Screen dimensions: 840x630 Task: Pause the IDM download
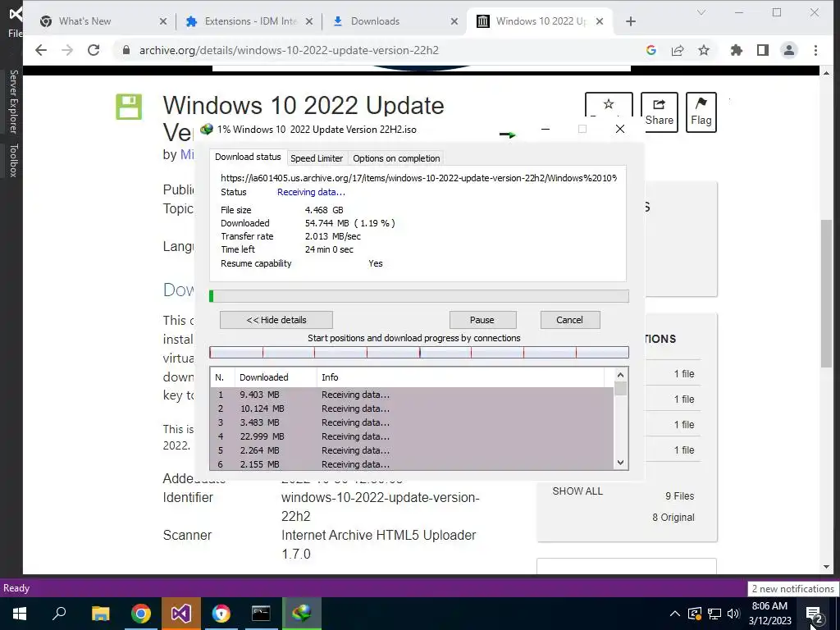(x=482, y=320)
